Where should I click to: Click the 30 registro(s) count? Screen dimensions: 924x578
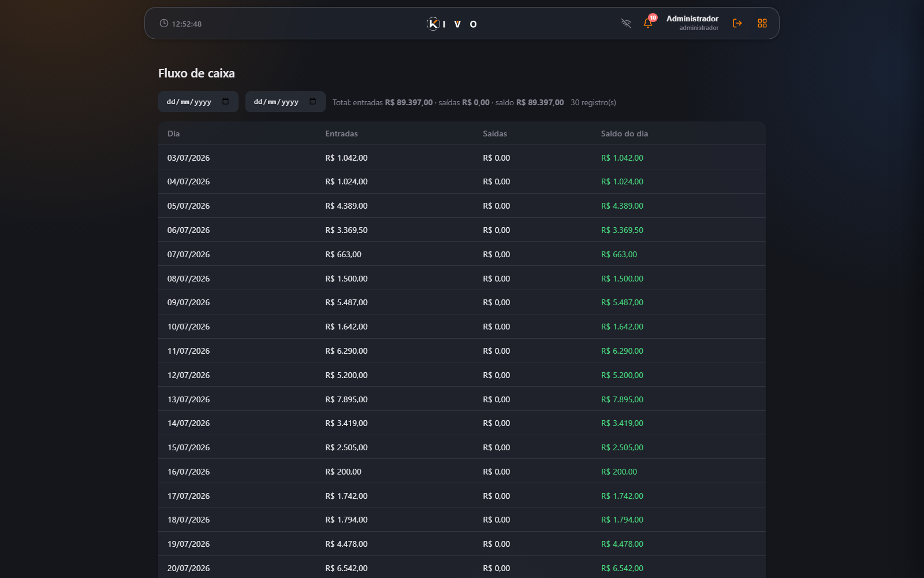point(593,102)
